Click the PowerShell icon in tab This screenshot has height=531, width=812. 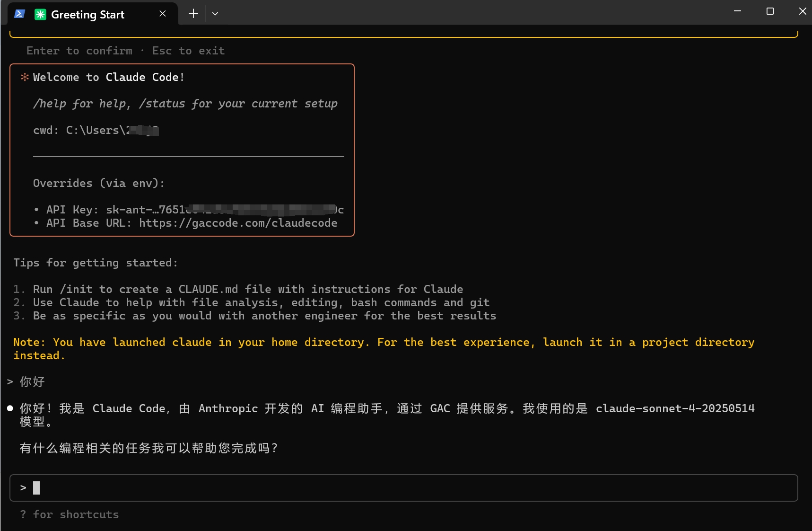click(x=19, y=14)
